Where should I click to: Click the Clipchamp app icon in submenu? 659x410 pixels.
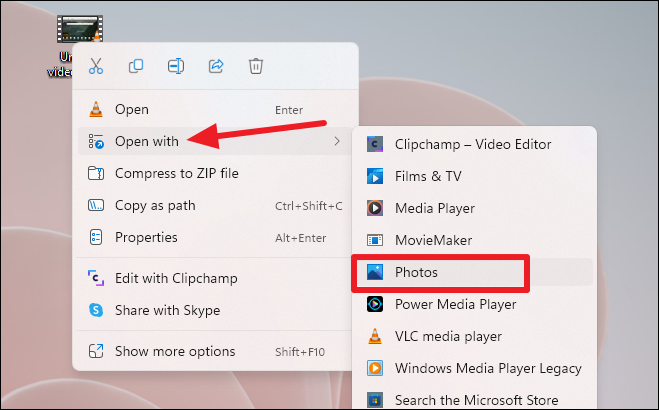click(x=374, y=144)
